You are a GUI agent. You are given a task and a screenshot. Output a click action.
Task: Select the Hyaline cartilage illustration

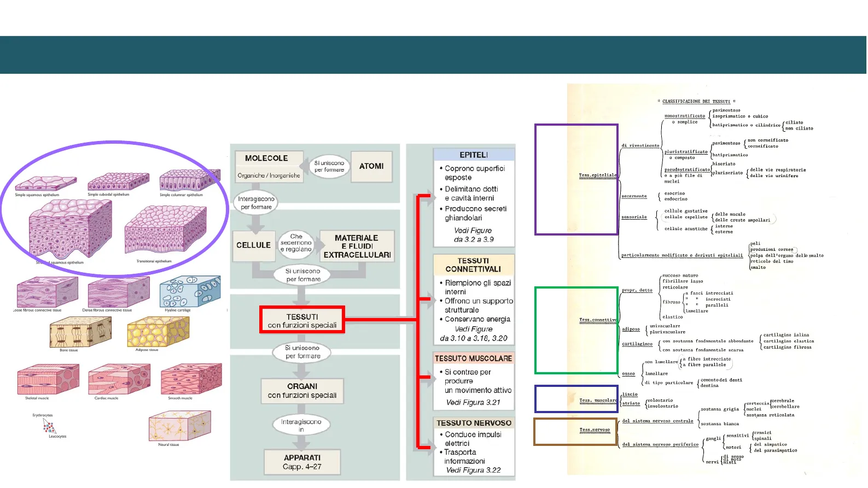click(x=189, y=292)
